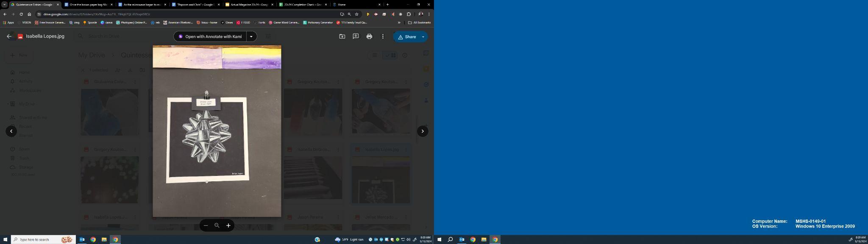Viewport: 868px width, 244px height.
Task: Open Chrome tab search dropdown
Action: coord(4,5)
